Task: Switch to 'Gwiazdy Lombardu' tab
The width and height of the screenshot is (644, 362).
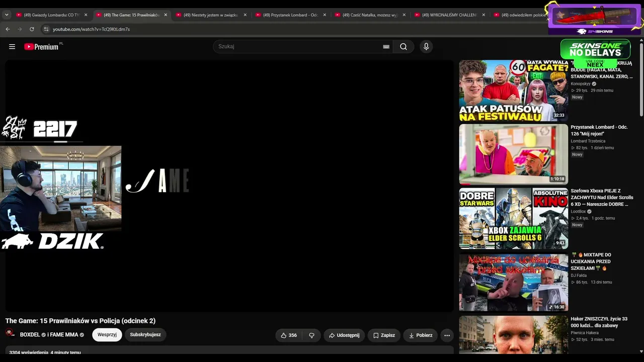Action: (52, 15)
